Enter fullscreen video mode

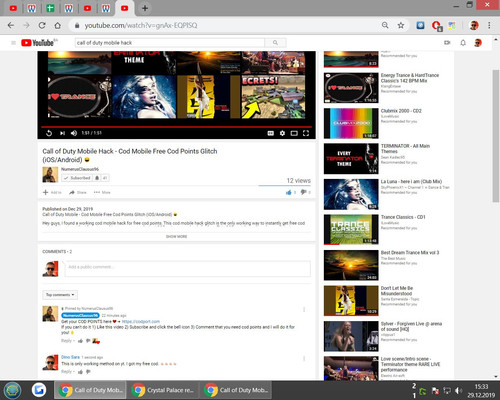click(x=306, y=133)
